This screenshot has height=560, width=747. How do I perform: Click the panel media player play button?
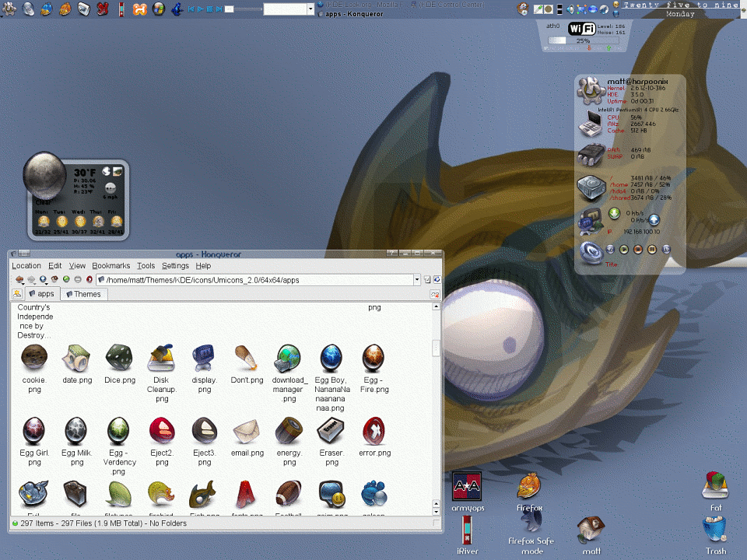click(x=200, y=9)
